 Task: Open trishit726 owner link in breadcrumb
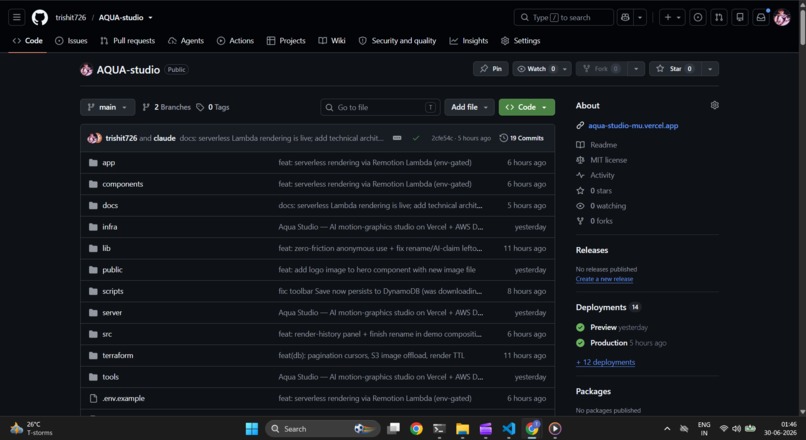coord(71,17)
